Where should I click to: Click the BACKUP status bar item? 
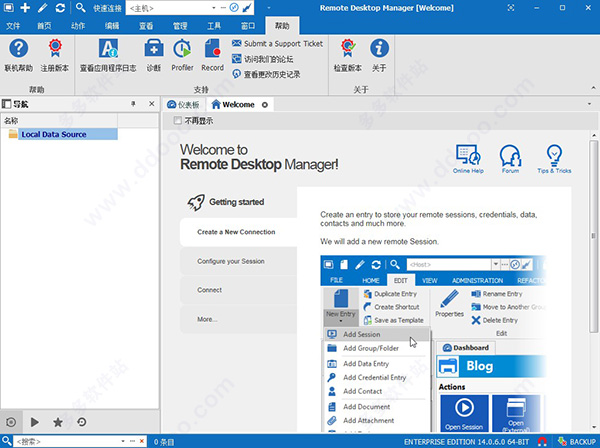coord(577,442)
